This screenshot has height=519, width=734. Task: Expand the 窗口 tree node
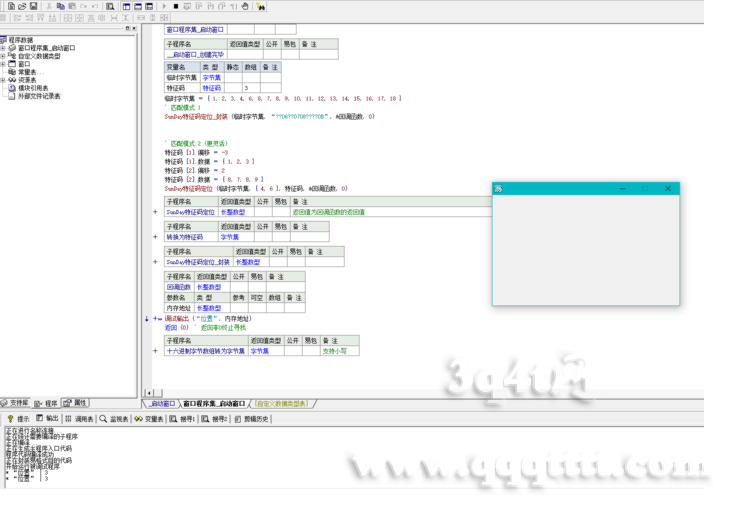(3, 64)
